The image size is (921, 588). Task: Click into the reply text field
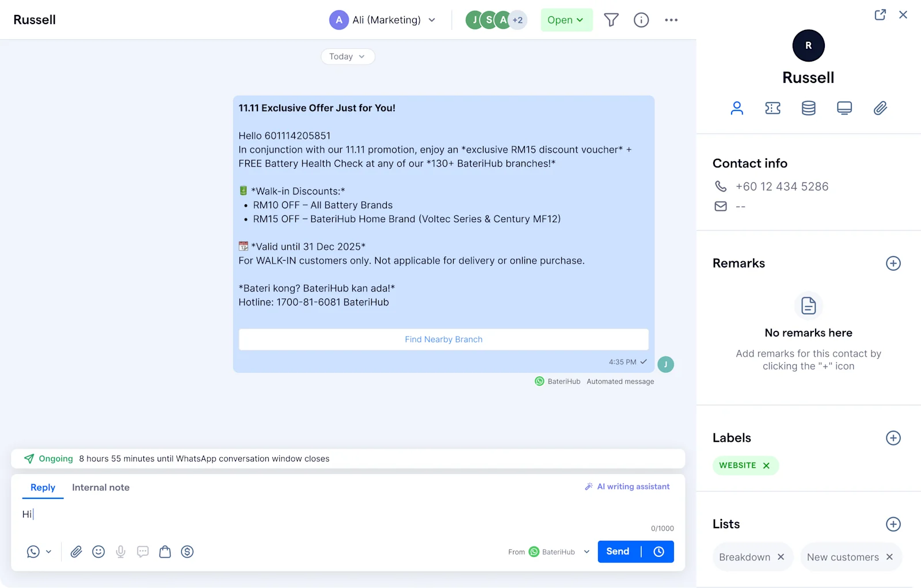pyautogui.click(x=348, y=514)
